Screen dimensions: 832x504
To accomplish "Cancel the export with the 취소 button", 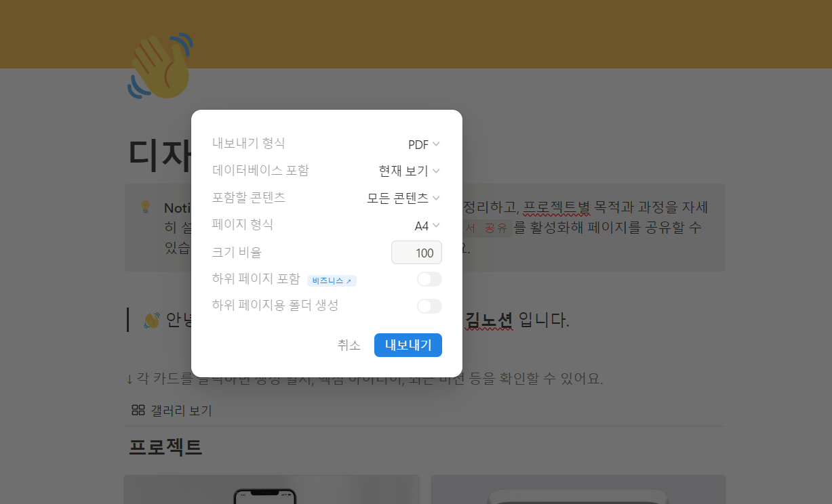I will pyautogui.click(x=349, y=345).
